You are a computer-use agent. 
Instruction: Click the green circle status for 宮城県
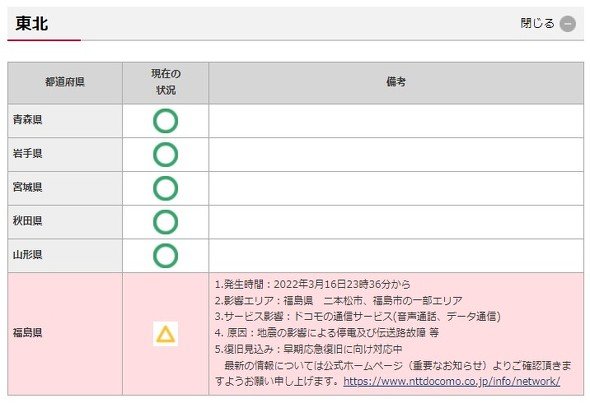[x=165, y=188]
